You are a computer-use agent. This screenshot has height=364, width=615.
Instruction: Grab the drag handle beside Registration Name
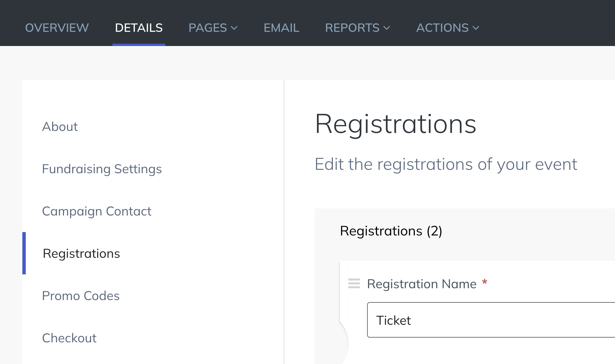pyautogui.click(x=354, y=283)
